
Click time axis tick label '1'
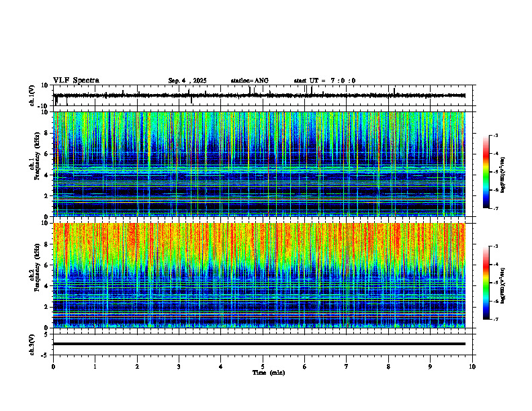point(95,367)
